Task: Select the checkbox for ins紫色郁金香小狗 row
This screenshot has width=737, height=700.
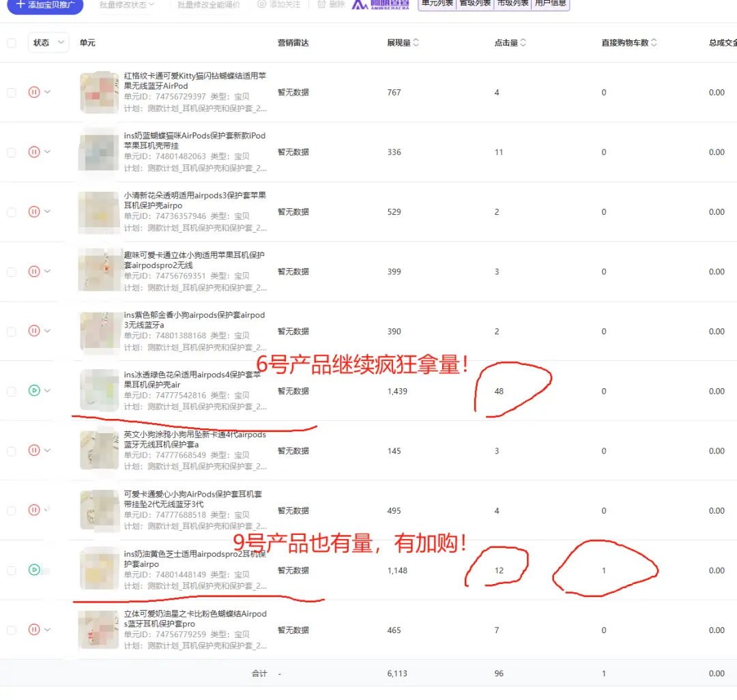Action: pos(12,332)
